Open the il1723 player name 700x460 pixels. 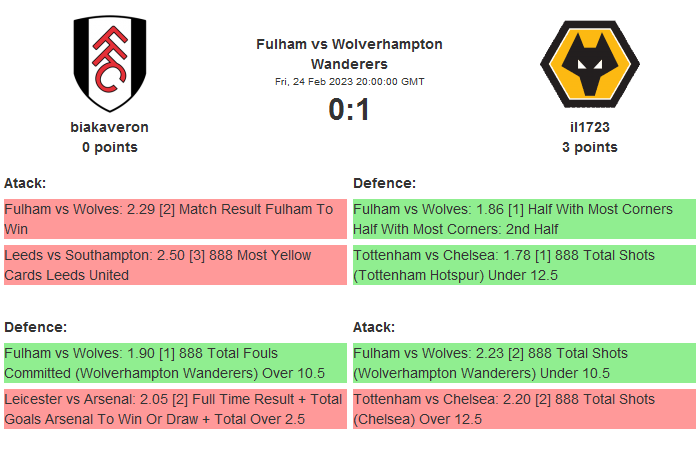point(589,127)
